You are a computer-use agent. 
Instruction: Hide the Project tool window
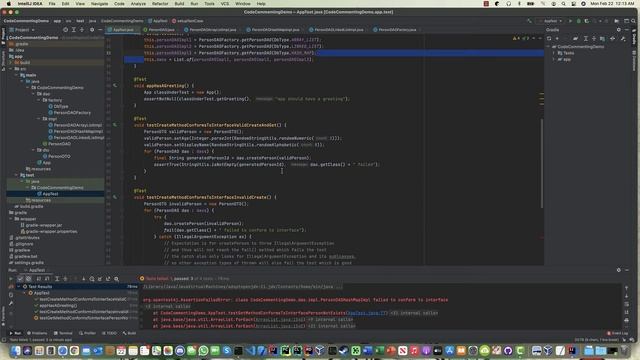click(100, 30)
